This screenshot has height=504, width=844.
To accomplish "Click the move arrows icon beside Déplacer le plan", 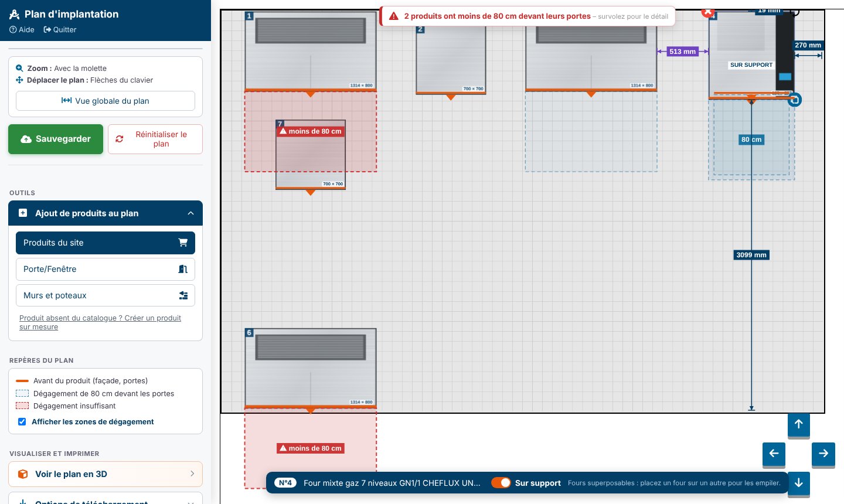I will click(19, 80).
